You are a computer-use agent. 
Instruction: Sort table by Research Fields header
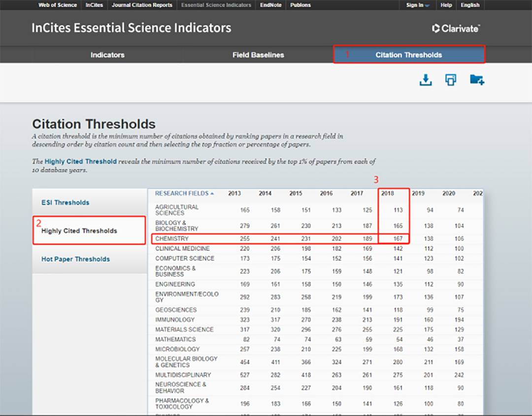[x=184, y=193]
